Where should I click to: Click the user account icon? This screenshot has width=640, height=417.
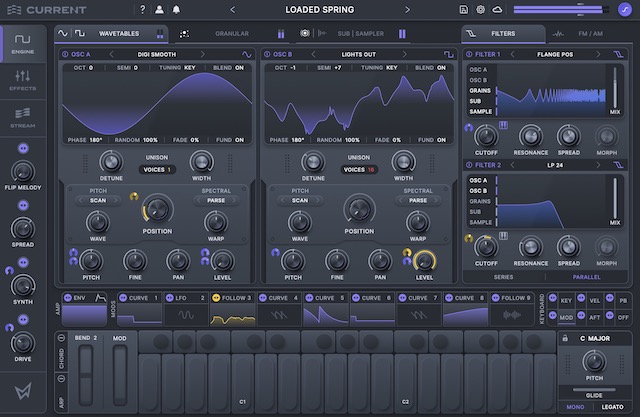pos(159,9)
